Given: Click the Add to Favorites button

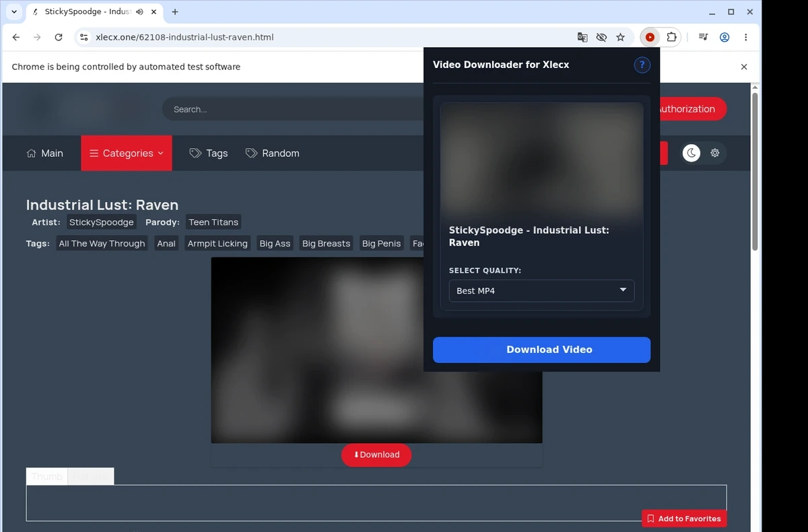Looking at the screenshot, I should (x=684, y=519).
